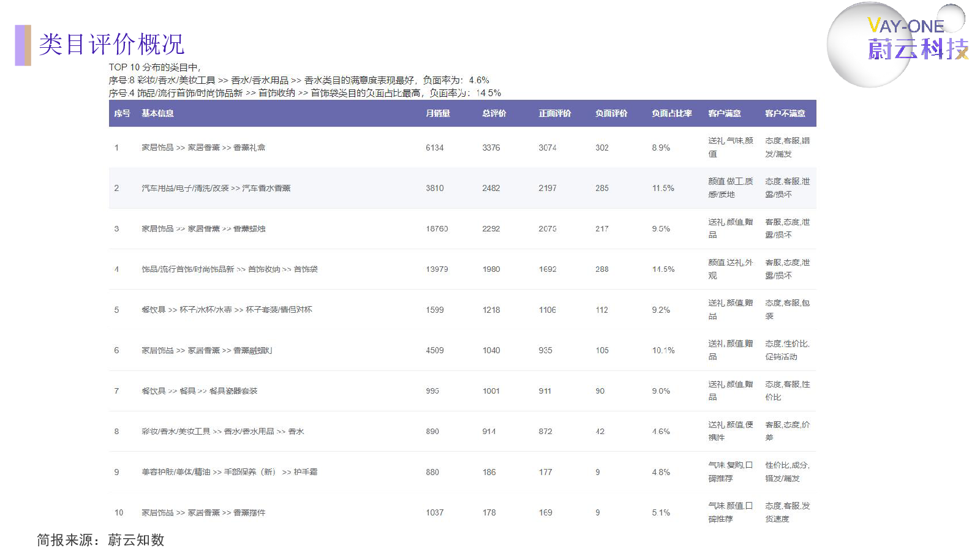Image resolution: width=980 pixels, height=551 pixels.
Task: Click the 总评价 column header
Action: click(494, 113)
